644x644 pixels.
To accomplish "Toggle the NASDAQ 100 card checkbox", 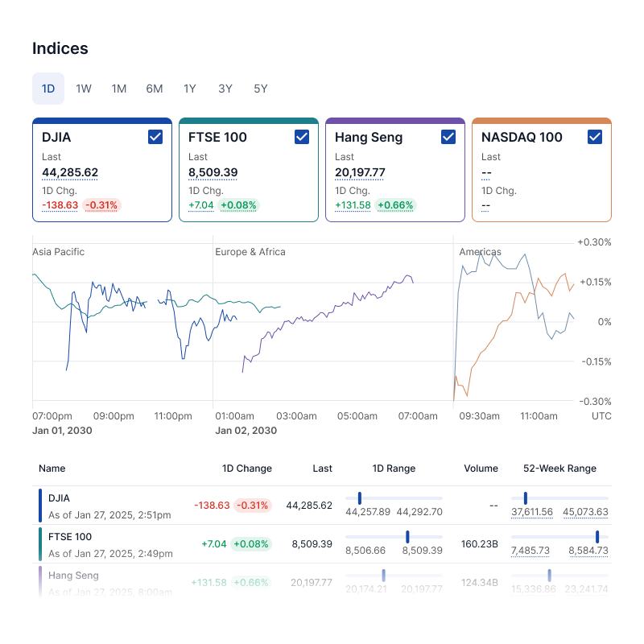I will pos(595,137).
